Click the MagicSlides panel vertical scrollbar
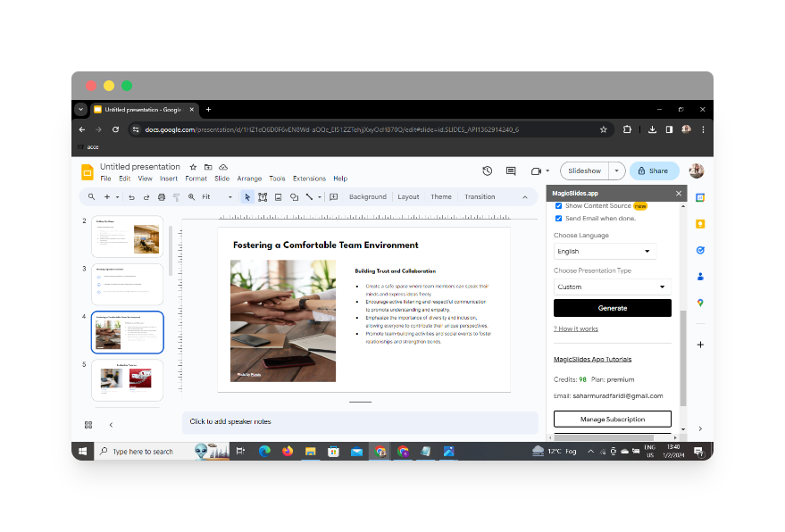Screen dimensions: 785x532 pos(683,358)
